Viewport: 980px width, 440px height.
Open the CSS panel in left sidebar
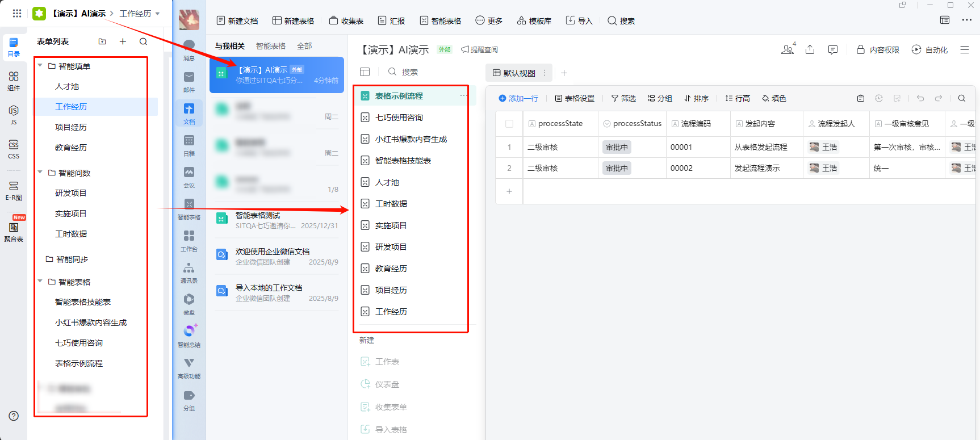tap(14, 148)
